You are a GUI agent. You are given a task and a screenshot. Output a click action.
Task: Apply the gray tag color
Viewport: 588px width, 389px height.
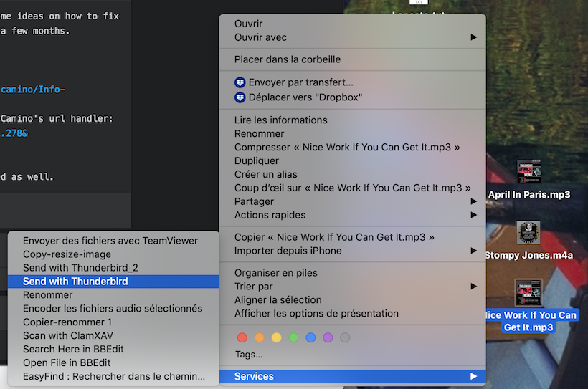point(345,337)
